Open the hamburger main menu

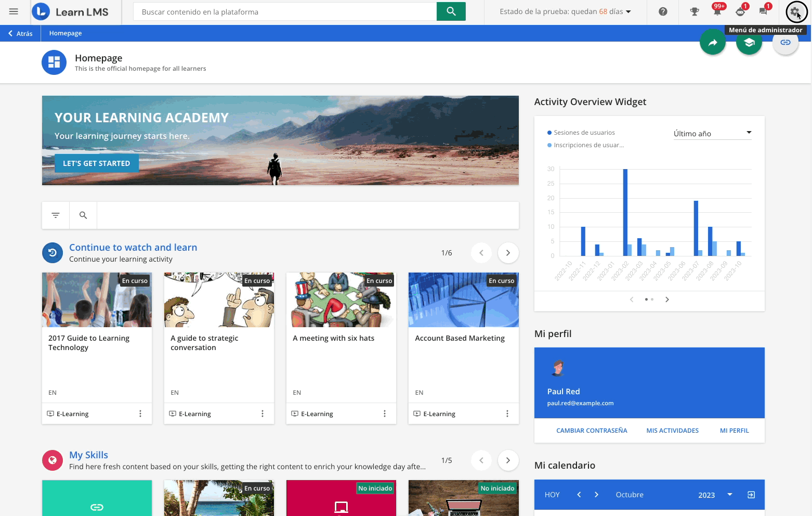tap(14, 11)
